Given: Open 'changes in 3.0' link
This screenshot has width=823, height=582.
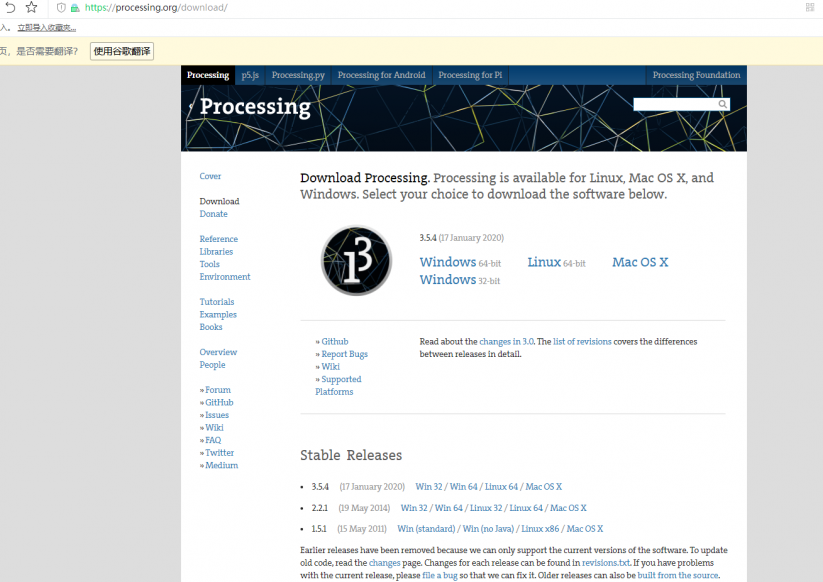Looking at the screenshot, I should click(x=507, y=342).
